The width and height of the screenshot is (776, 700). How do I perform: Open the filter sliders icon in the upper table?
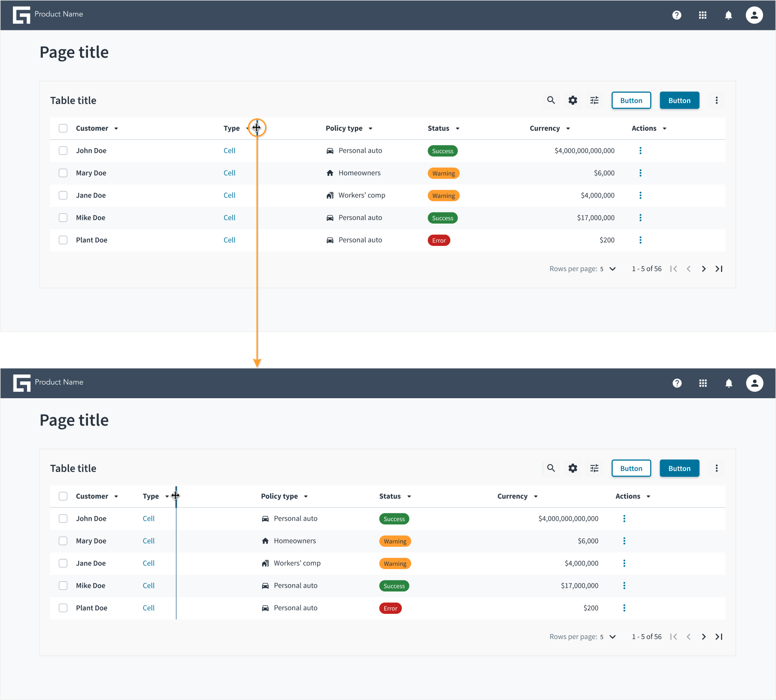tap(594, 100)
